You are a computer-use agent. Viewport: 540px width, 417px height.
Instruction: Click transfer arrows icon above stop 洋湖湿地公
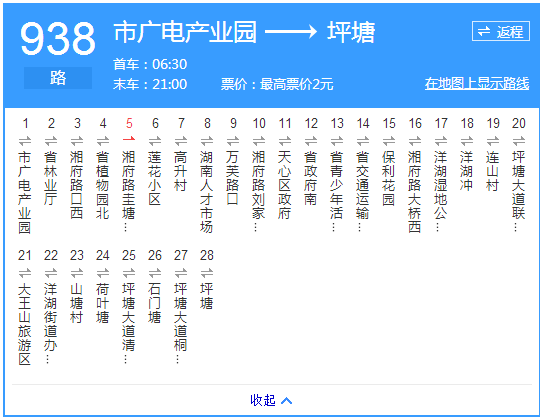point(441,141)
